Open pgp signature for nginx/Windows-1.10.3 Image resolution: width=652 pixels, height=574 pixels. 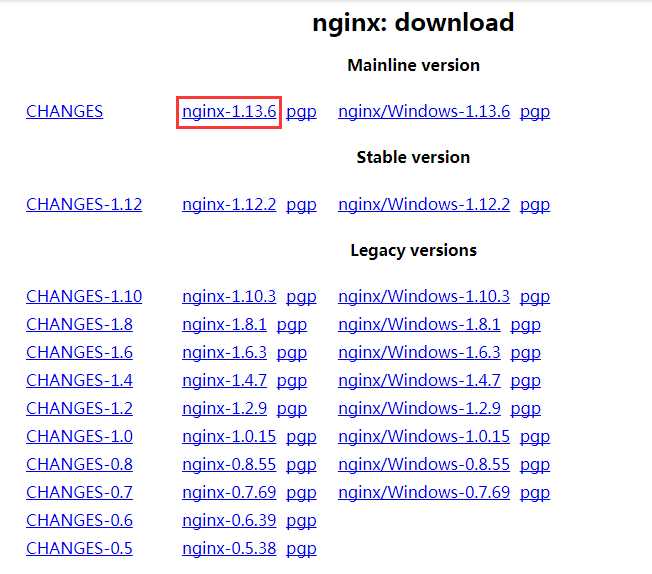535,297
